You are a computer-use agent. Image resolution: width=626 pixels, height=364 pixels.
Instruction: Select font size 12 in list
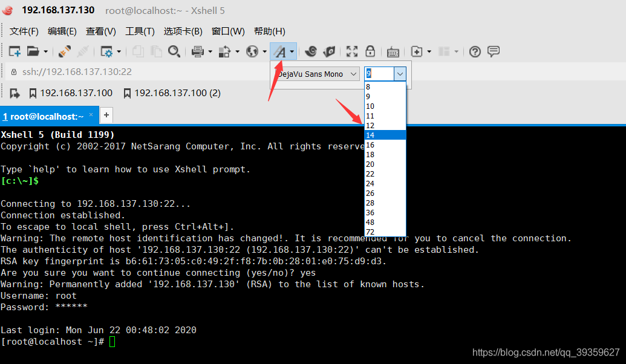tap(385, 125)
